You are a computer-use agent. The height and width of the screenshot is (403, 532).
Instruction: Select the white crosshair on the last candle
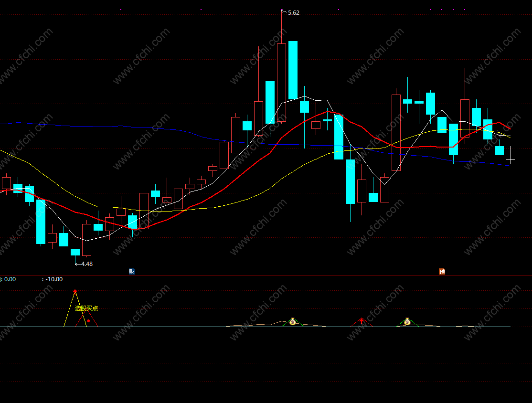tap(511, 159)
